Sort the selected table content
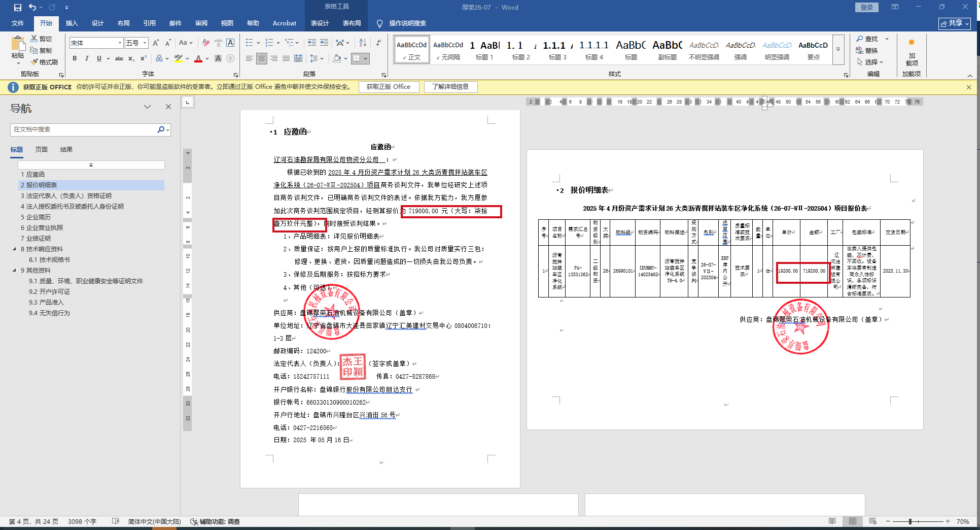This screenshot has width=980, height=530. [363, 43]
